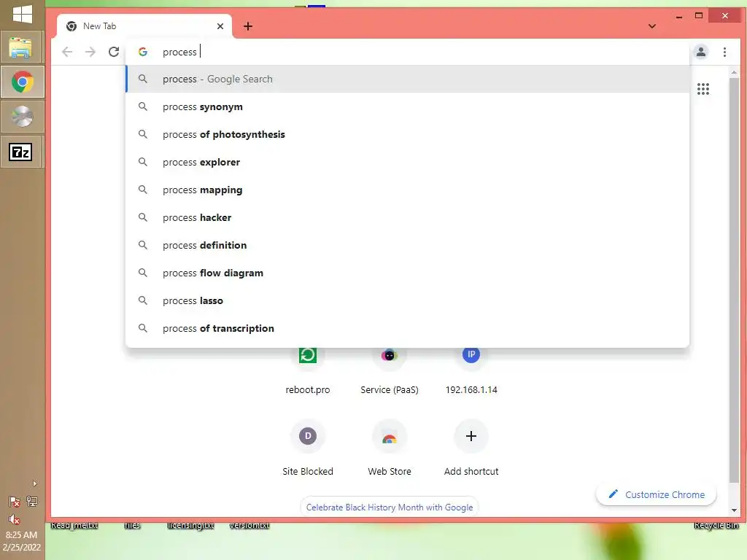Close the New Tab tab
Viewport: 747px width, 560px height.
220,26
